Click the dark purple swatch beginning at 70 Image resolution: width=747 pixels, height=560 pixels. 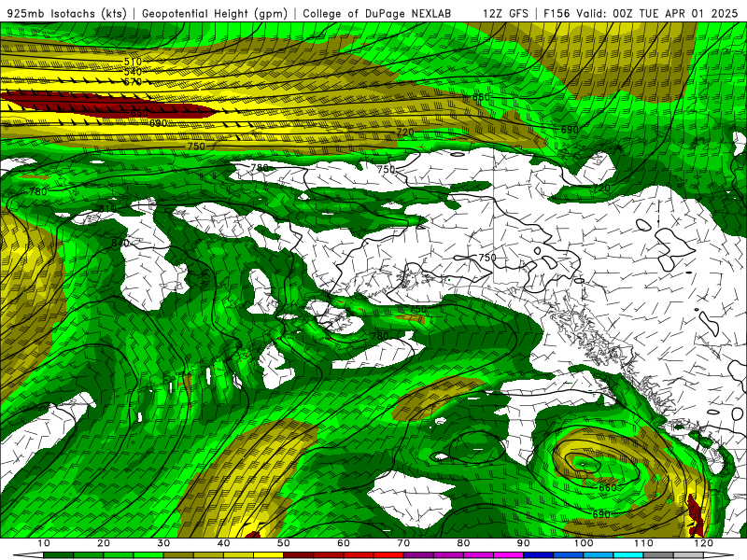(418, 555)
